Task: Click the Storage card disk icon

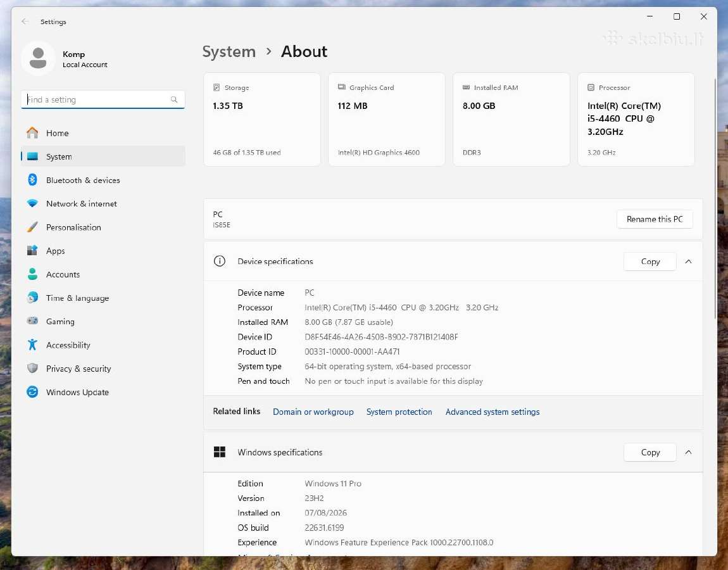Action: [217, 87]
